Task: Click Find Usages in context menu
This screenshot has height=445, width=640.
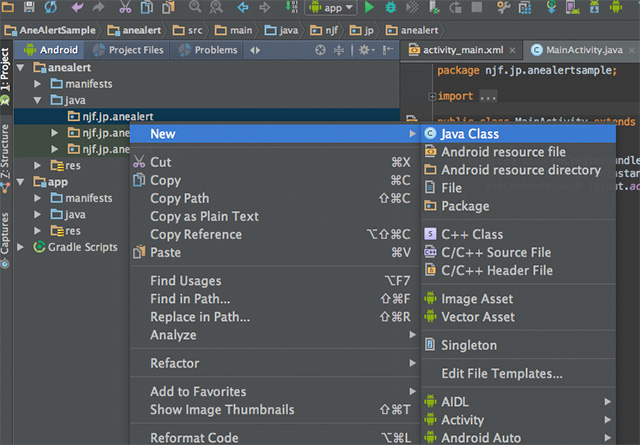Action: tap(275, 281)
